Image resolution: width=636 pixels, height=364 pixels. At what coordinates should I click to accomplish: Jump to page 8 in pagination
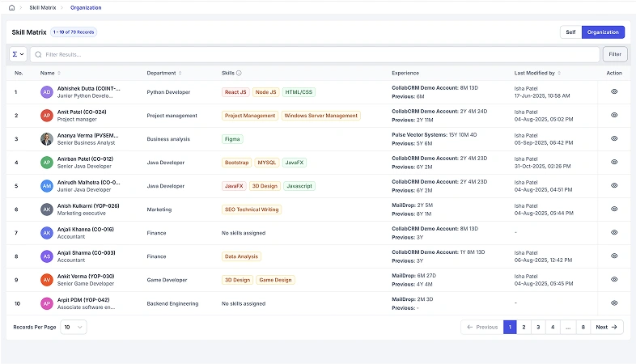583,327
